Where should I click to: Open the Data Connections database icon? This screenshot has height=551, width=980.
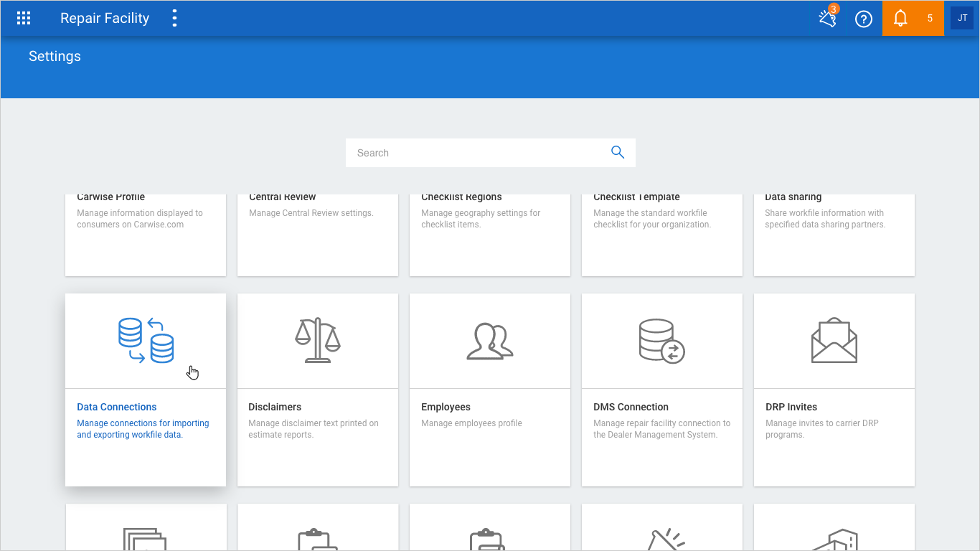click(146, 341)
